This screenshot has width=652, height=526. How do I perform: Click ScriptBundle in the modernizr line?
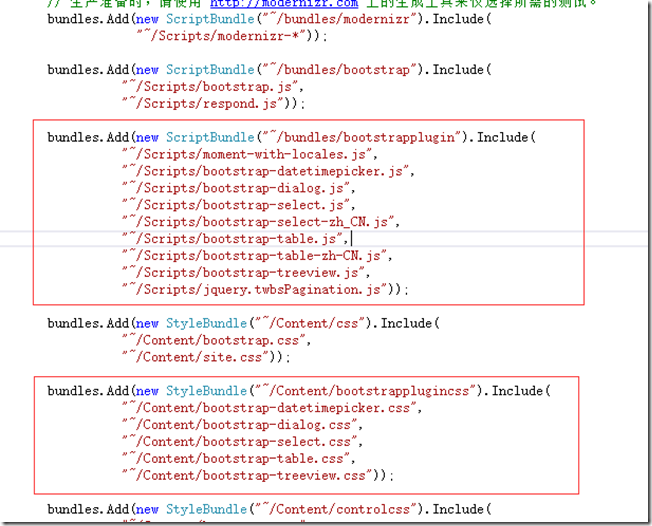tap(210, 20)
